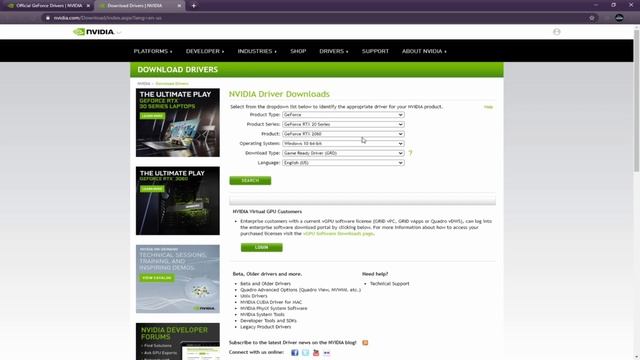640x360 pixels.
Task: Open the Help link
Action: click(x=488, y=107)
